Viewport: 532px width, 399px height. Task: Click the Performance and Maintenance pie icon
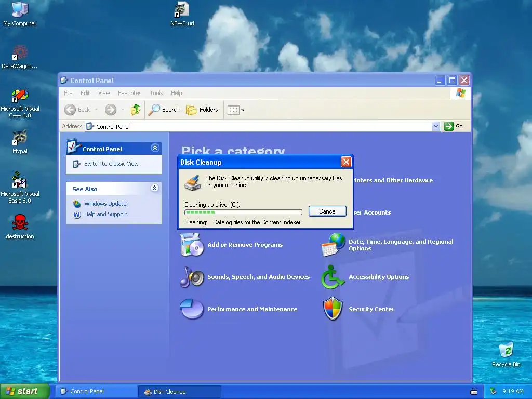pos(192,309)
